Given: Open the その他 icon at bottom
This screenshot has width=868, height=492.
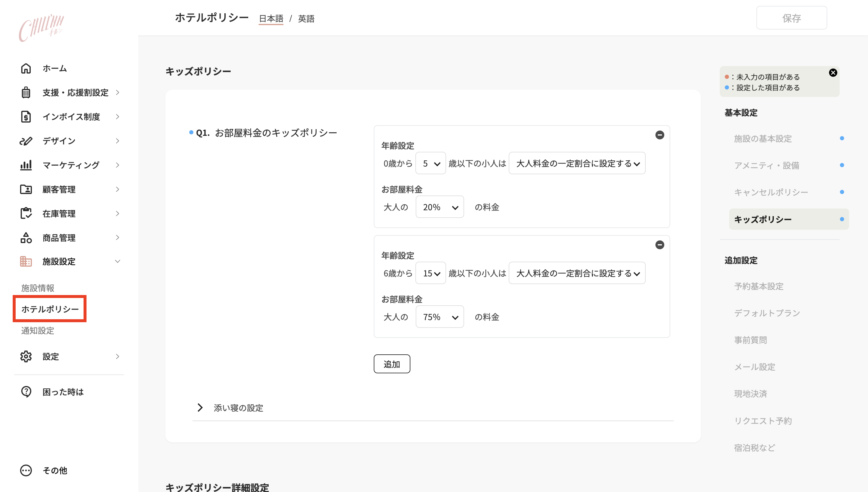Looking at the screenshot, I should coord(26,470).
